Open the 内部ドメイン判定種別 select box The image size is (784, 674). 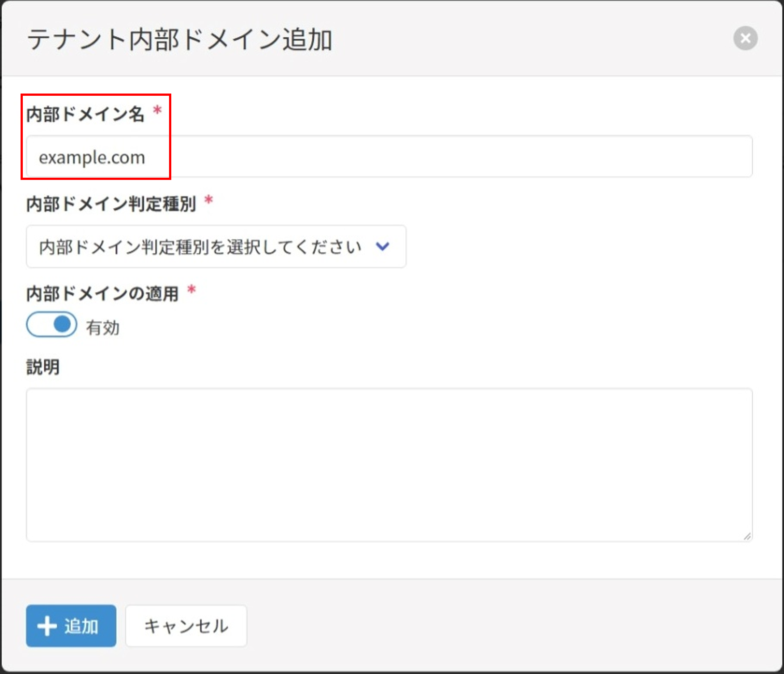pyautogui.click(x=216, y=247)
